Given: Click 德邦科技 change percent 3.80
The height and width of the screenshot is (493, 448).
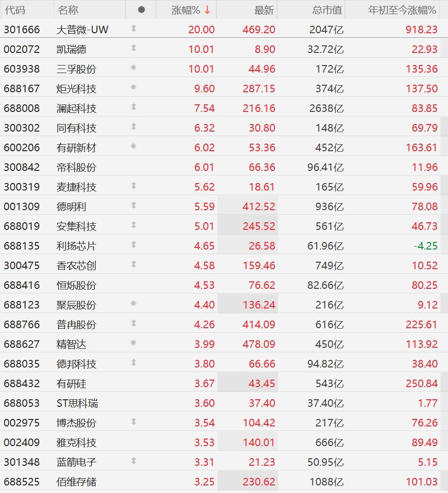Looking at the screenshot, I should pyautogui.click(x=204, y=364).
